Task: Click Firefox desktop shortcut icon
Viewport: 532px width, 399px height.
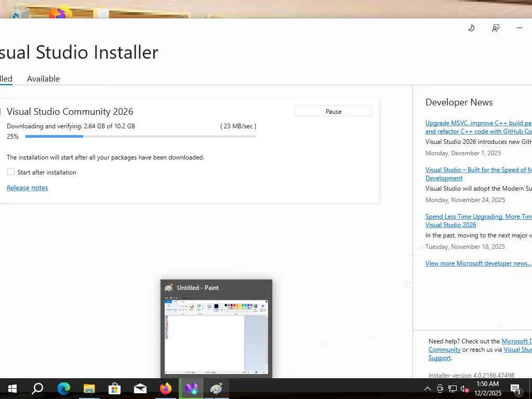Action: pos(60,13)
